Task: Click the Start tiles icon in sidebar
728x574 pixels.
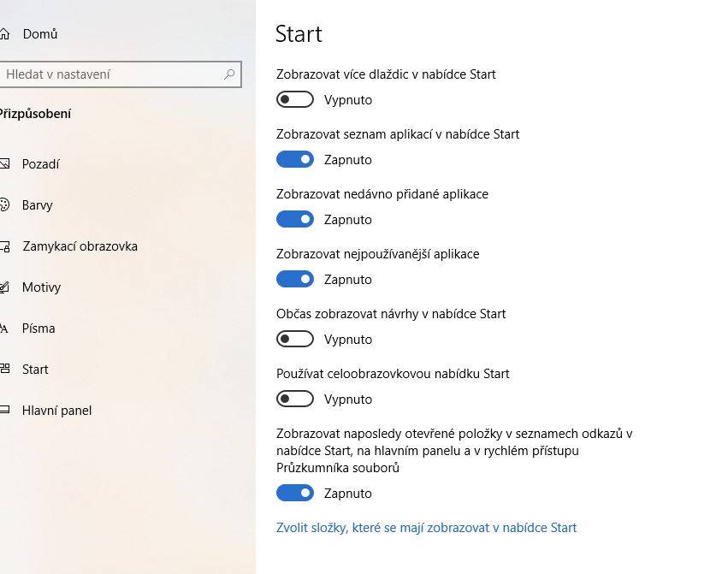Action: click(x=4, y=370)
